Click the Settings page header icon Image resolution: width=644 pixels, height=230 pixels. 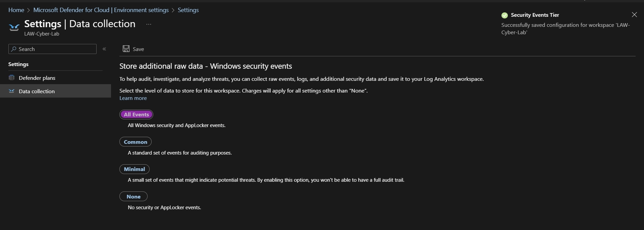coord(14,27)
